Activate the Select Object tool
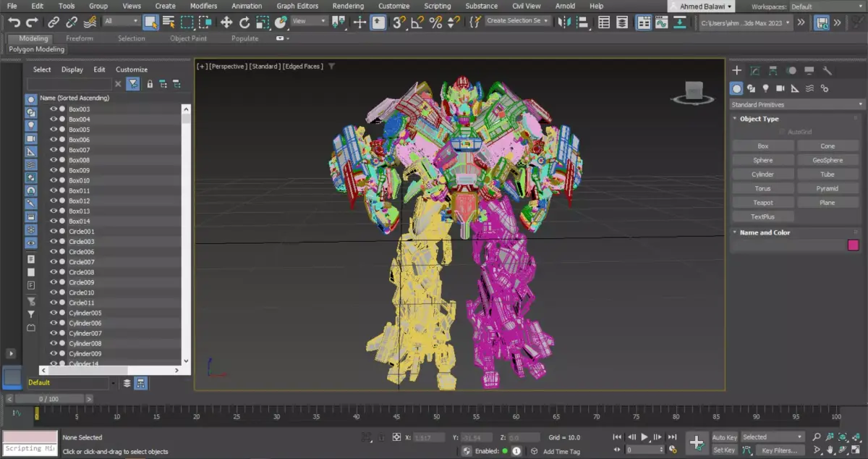 [150, 22]
